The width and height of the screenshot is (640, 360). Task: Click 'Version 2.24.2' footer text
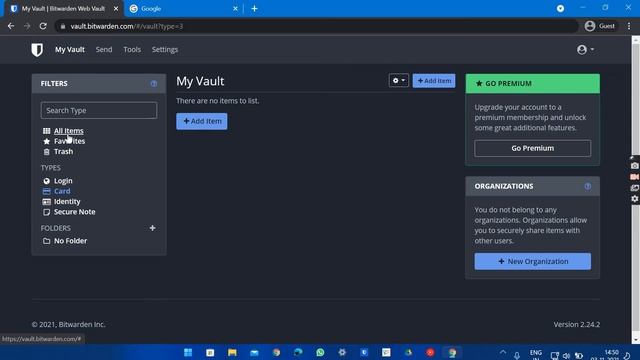576,324
